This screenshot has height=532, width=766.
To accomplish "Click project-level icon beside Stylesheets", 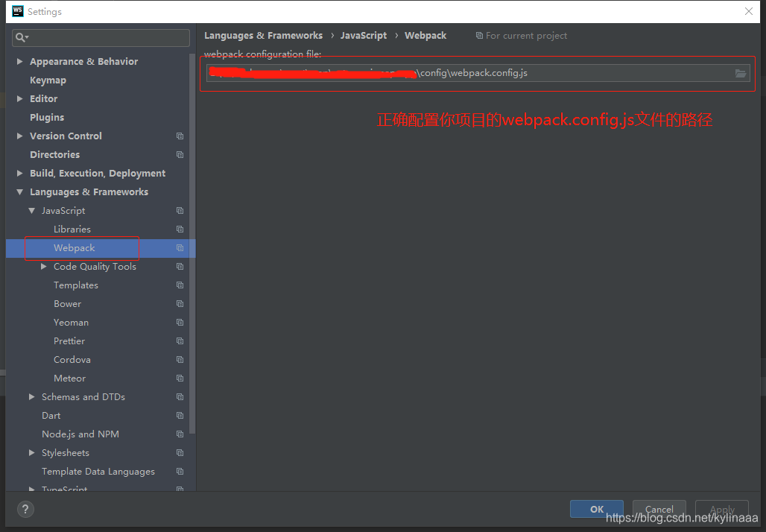I will pyautogui.click(x=180, y=453).
